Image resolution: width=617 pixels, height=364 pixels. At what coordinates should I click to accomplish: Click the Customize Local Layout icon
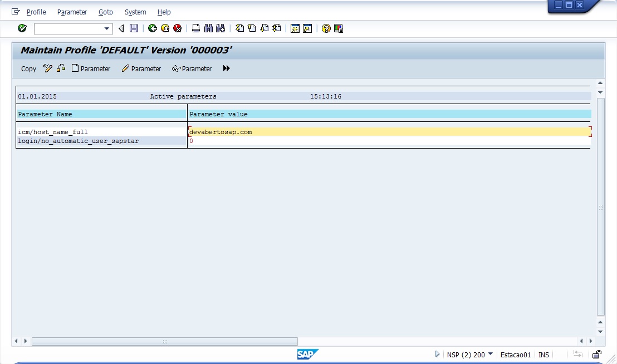(x=339, y=28)
